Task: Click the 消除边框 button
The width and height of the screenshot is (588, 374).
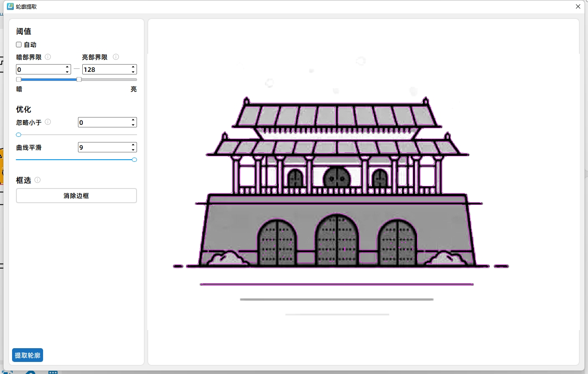Action: [76, 195]
